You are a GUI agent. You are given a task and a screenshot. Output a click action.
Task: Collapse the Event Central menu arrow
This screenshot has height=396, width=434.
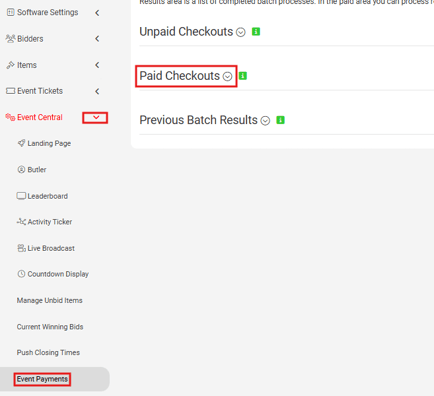[x=96, y=117]
